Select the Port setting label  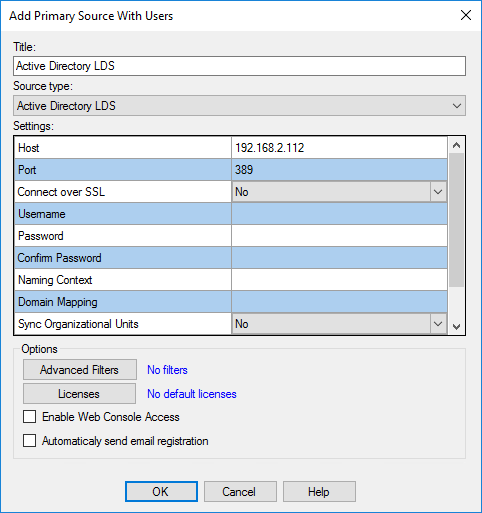pyautogui.click(x=27, y=170)
